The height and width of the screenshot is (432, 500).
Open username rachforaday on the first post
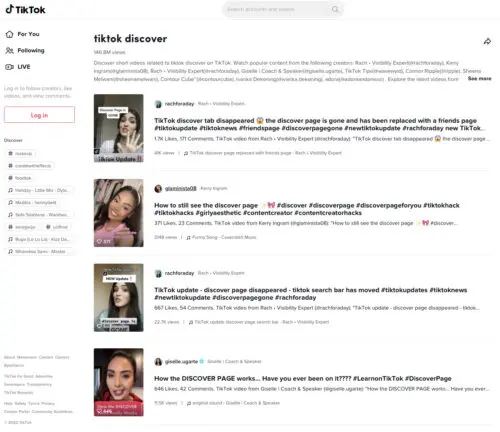[x=179, y=104]
